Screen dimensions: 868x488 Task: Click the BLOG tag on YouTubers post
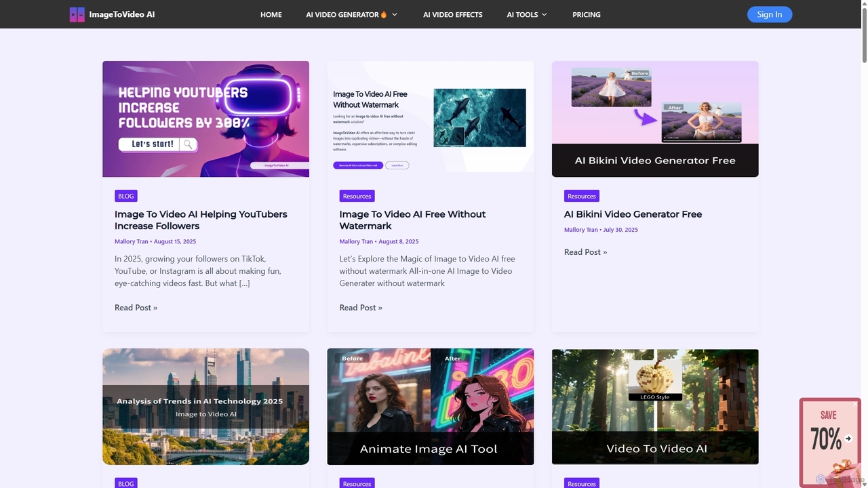126,196
